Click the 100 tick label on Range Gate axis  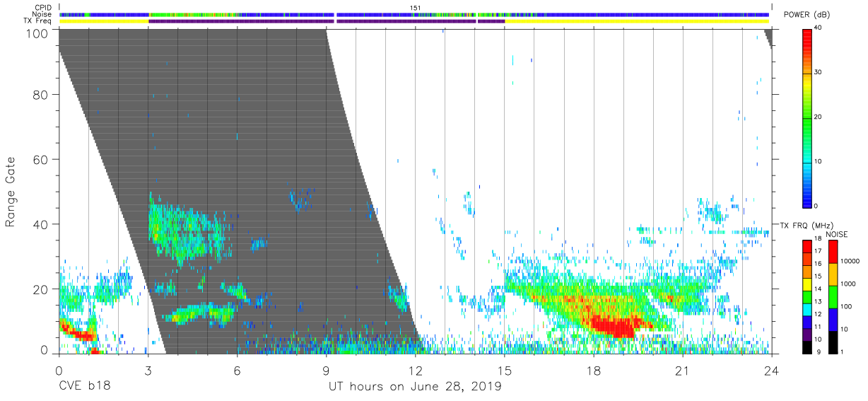[x=36, y=33]
